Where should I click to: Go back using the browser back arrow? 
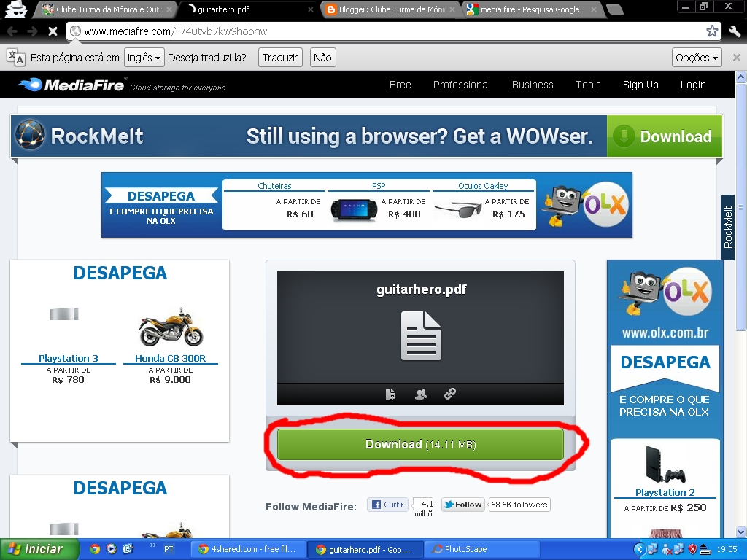[x=12, y=31]
